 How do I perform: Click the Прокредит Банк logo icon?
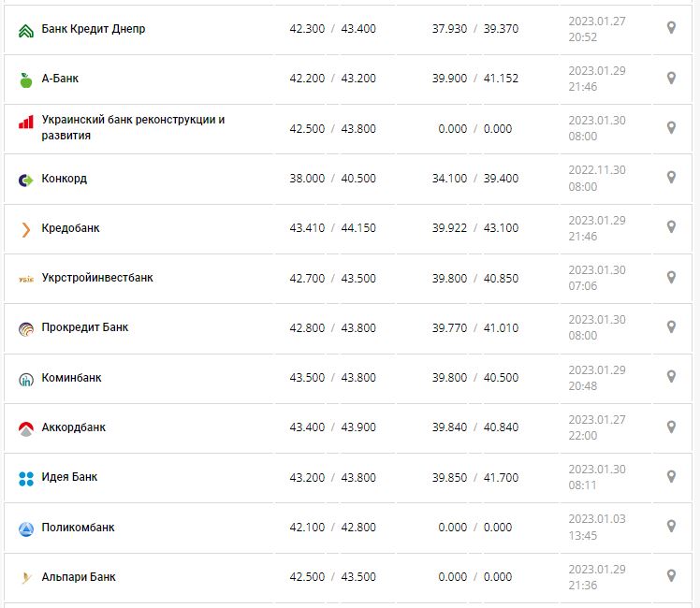coord(26,328)
